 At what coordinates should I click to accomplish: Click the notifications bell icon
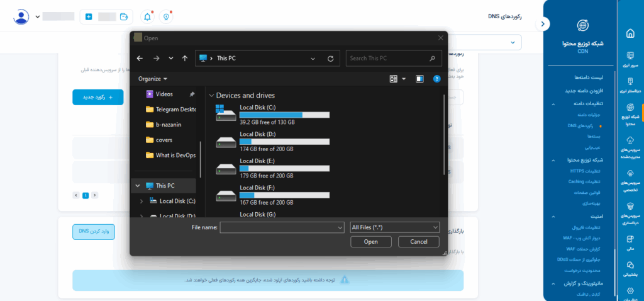coord(147,17)
